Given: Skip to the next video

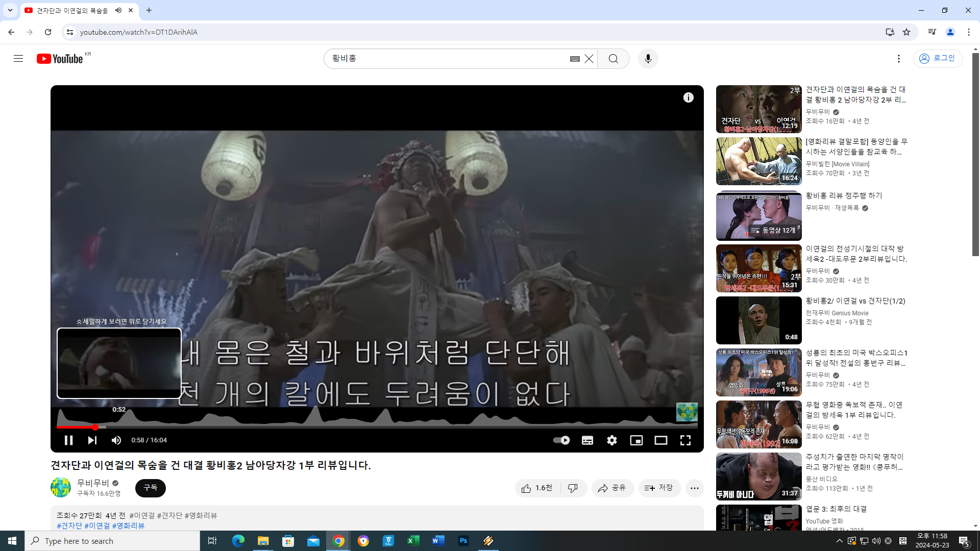Looking at the screenshot, I should click(x=92, y=440).
